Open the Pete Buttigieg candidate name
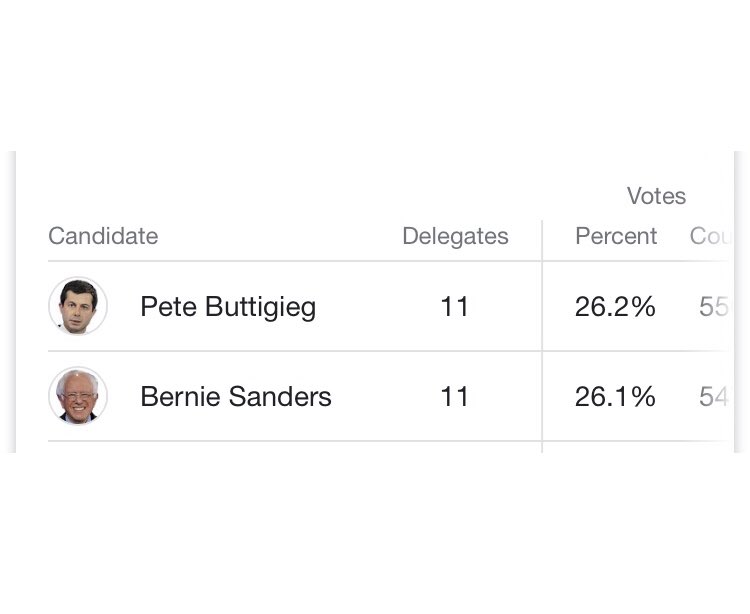The height and width of the screenshot is (614, 750). pos(228,306)
